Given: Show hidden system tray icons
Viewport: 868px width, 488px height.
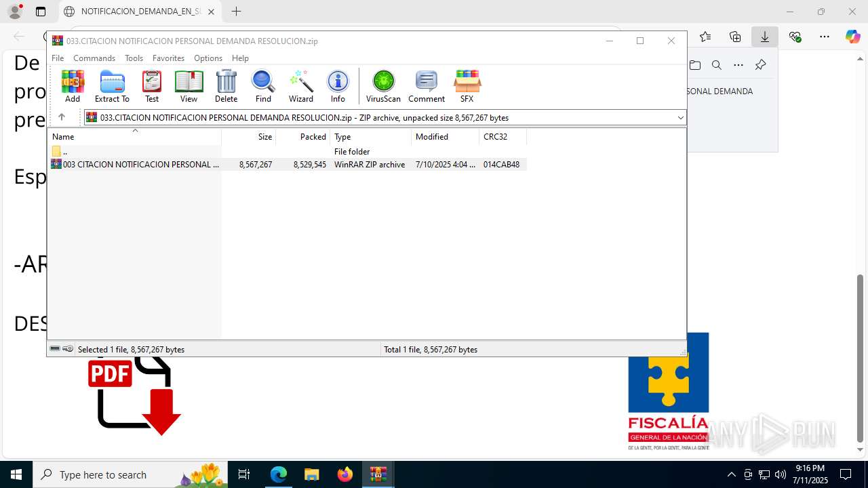Looking at the screenshot, I should [x=731, y=474].
